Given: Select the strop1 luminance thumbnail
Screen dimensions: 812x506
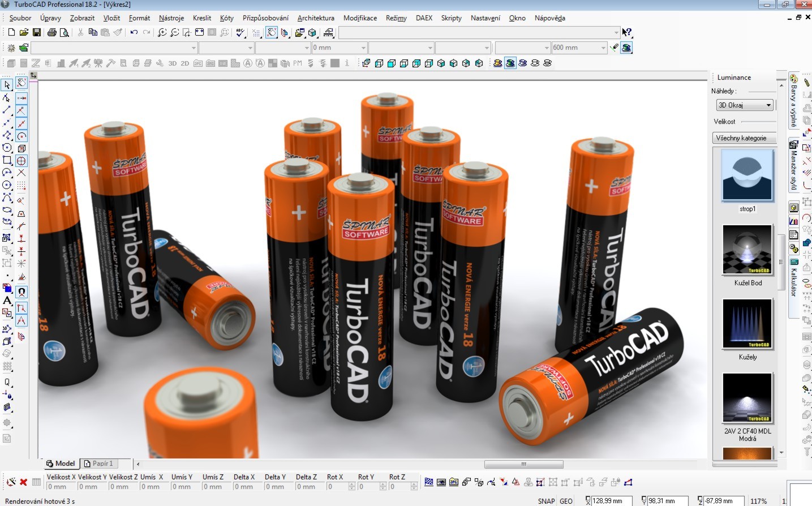Looking at the screenshot, I should (747, 175).
